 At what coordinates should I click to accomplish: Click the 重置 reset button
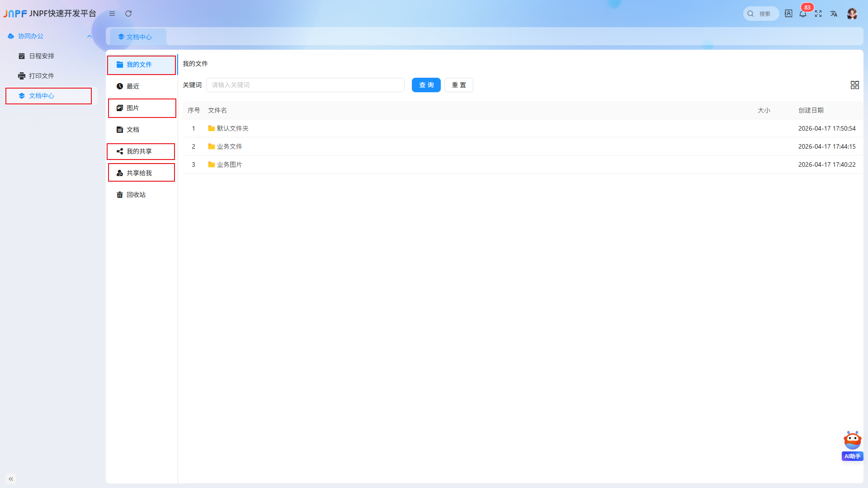459,85
